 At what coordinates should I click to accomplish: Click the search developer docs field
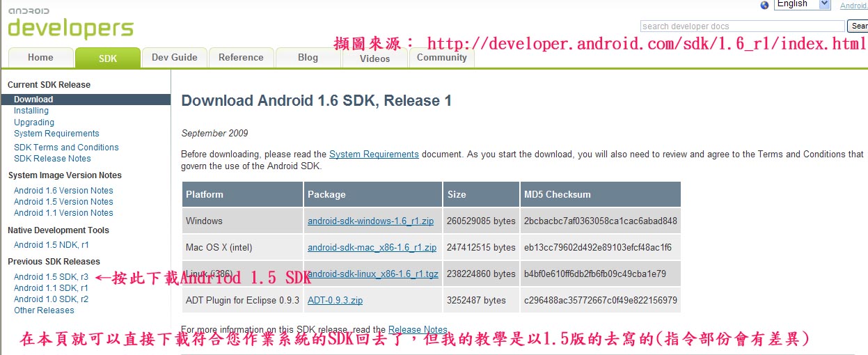[x=742, y=26]
